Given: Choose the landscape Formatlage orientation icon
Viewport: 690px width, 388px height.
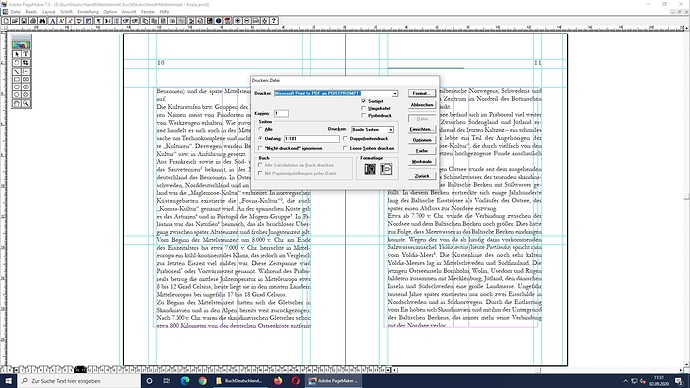Looking at the screenshot, I should [x=386, y=169].
